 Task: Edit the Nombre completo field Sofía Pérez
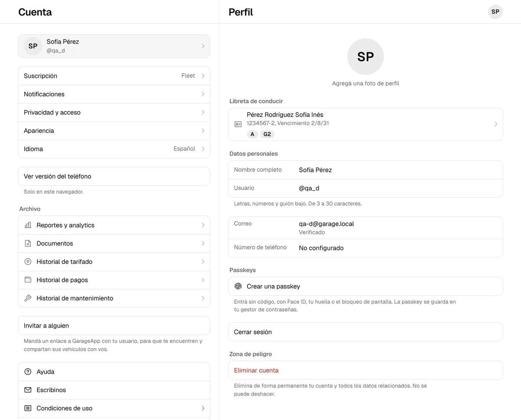pyautogui.click(x=366, y=170)
